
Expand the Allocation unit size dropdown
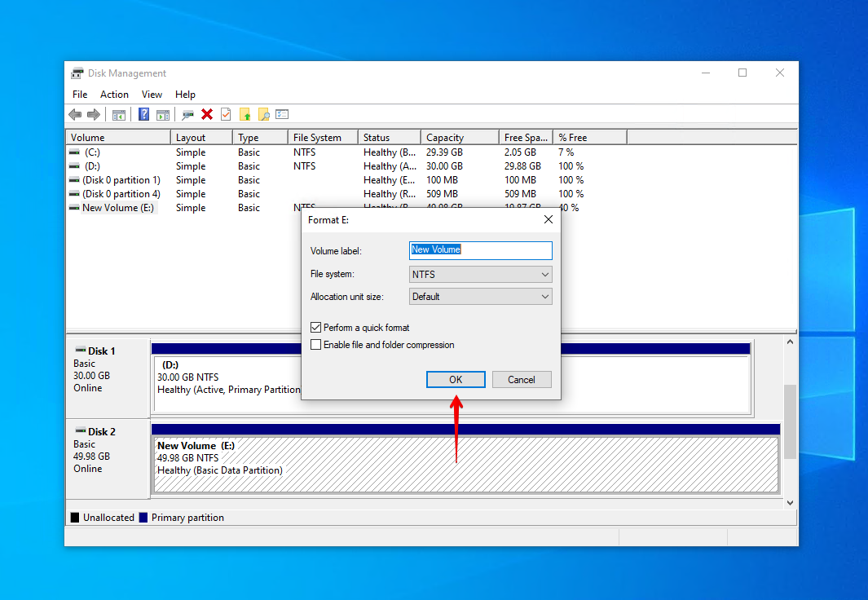480,297
